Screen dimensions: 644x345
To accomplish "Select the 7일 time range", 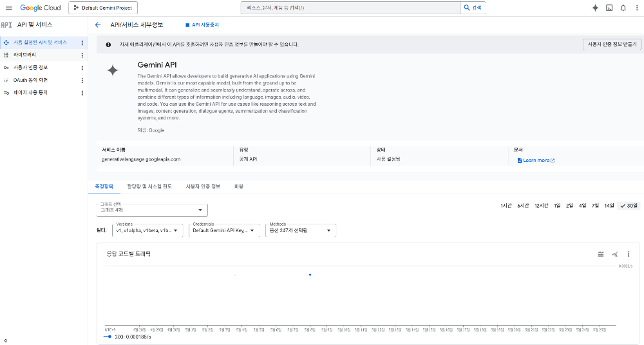I will 595,206.
